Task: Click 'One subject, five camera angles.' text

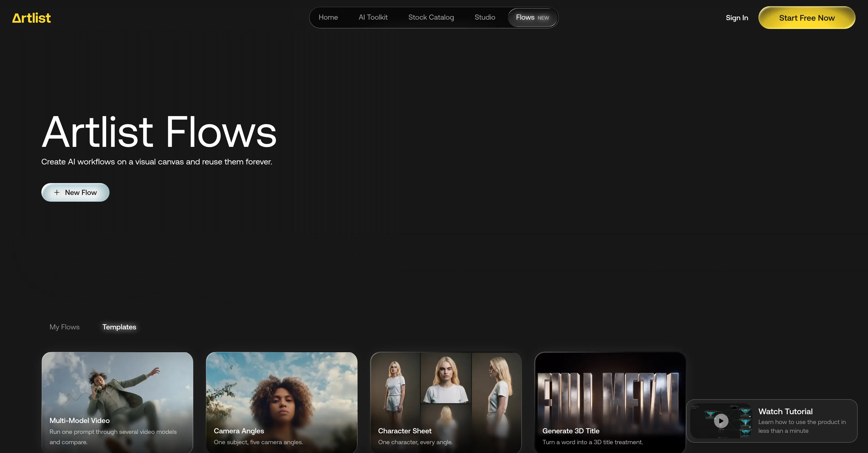Action: pyautogui.click(x=258, y=442)
